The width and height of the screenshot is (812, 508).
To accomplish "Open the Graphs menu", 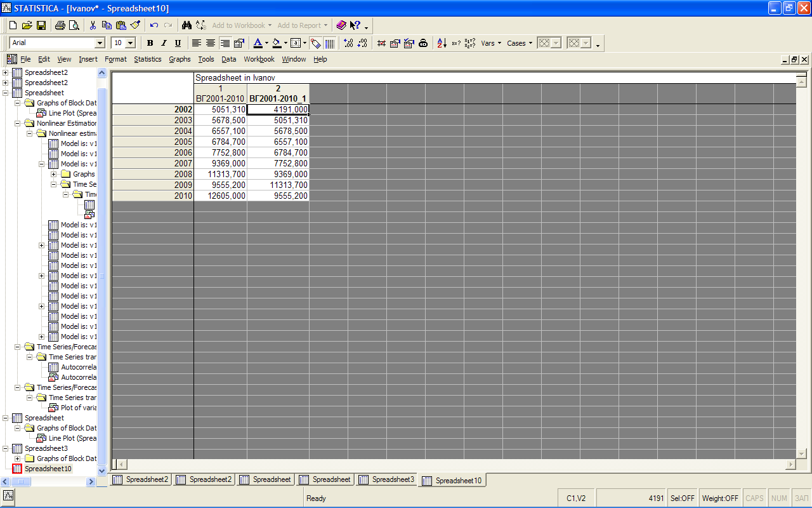I will pos(180,59).
